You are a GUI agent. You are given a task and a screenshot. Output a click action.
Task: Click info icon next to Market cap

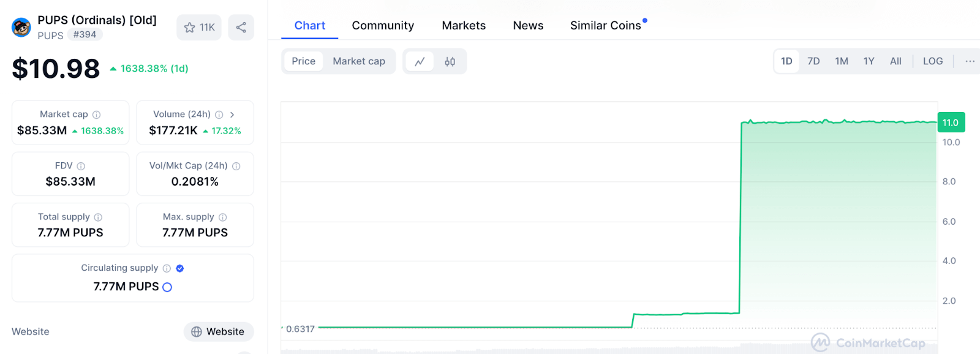coord(97,115)
